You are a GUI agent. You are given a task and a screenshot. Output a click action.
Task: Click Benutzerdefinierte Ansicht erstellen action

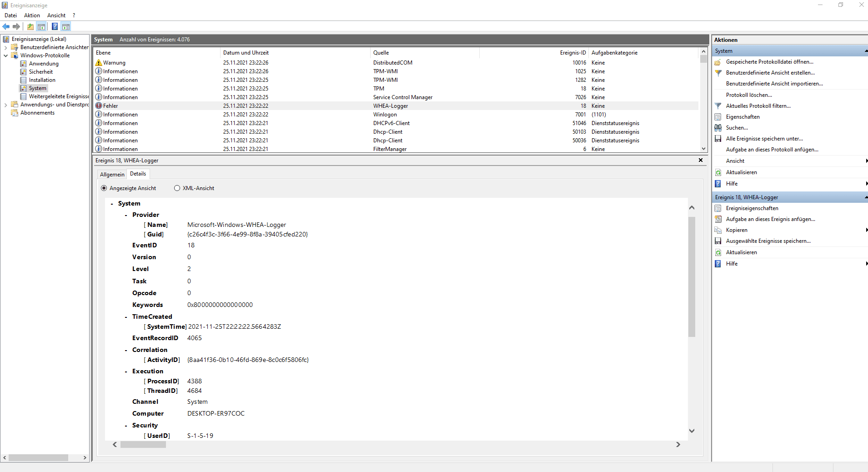pos(770,73)
